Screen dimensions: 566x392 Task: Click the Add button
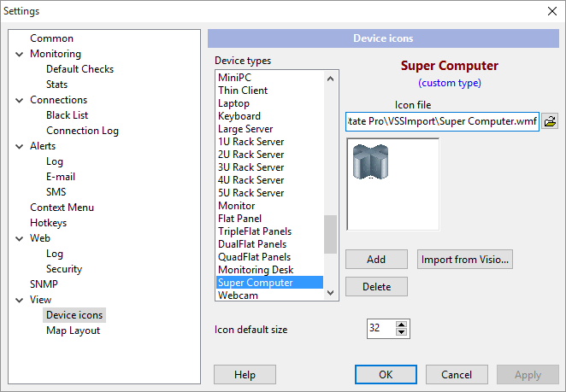[x=376, y=259]
